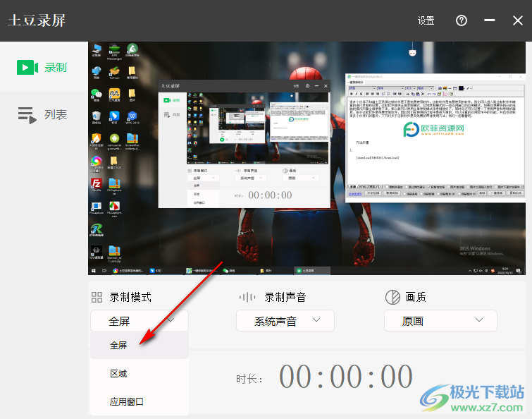
Task: Switch to the 录制 sidebar tab
Action: (42, 67)
